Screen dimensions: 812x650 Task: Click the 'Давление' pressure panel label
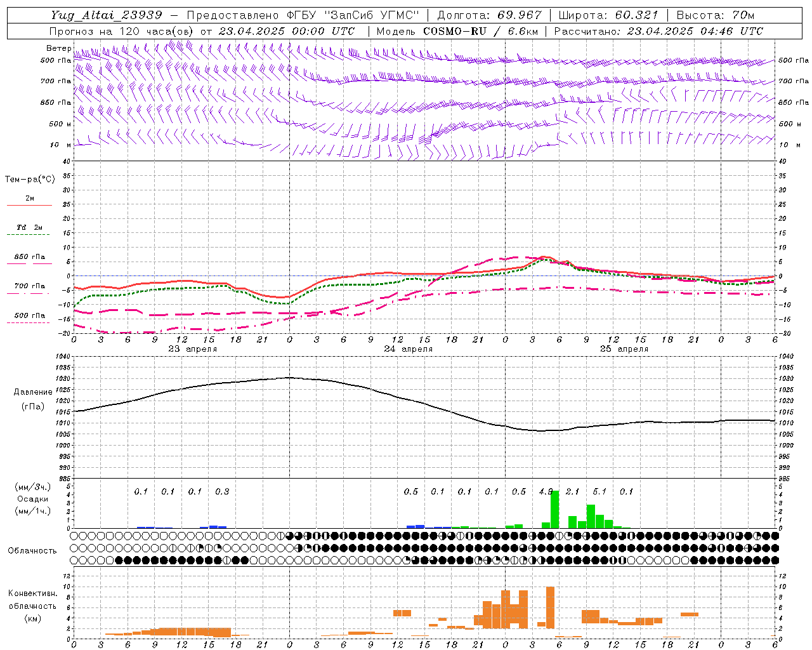coord(33,392)
